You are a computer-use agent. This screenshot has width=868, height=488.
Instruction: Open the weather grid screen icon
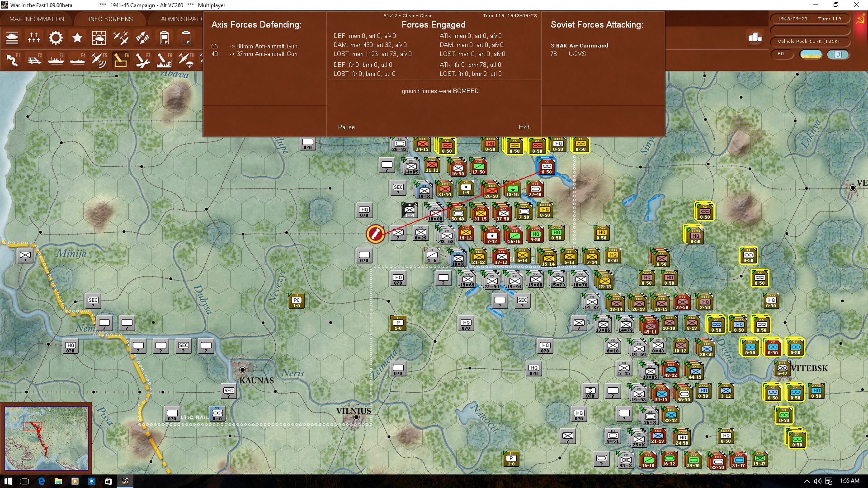coord(99,38)
